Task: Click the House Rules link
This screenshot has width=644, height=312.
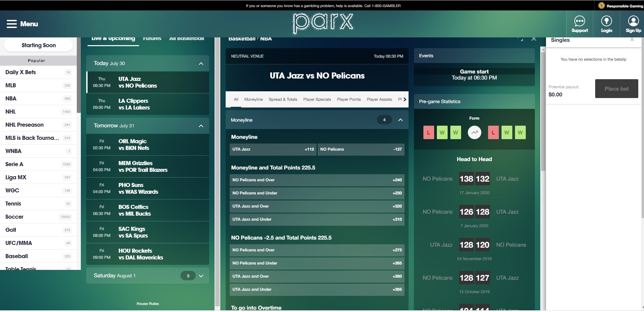Action: coord(148,304)
